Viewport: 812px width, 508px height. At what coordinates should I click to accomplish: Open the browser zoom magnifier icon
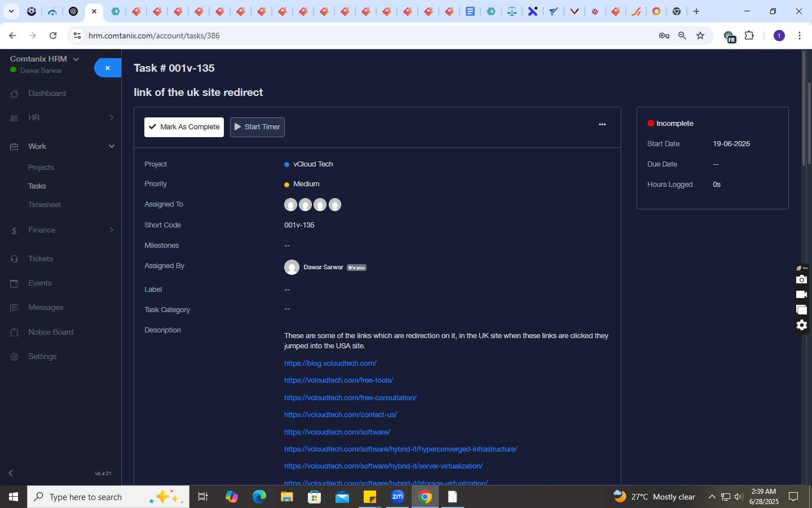[x=682, y=36]
